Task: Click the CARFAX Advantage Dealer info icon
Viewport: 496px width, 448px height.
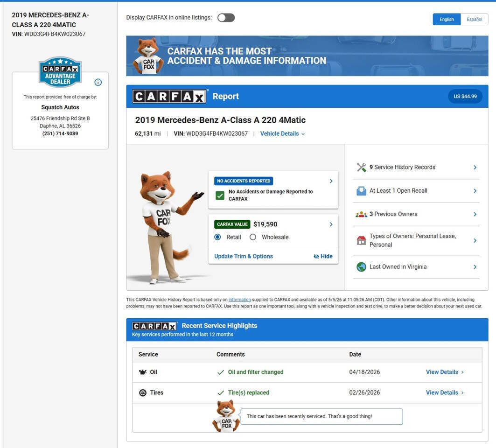Action: (98, 82)
